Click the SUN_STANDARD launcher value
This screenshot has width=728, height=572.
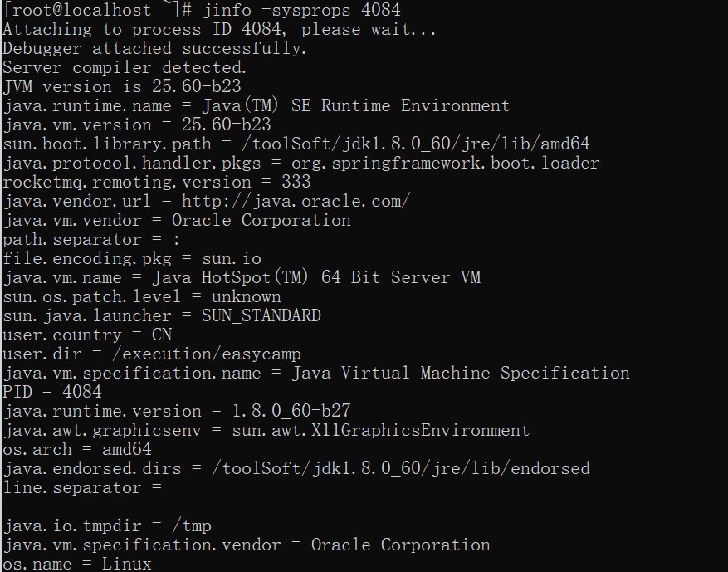(x=261, y=315)
